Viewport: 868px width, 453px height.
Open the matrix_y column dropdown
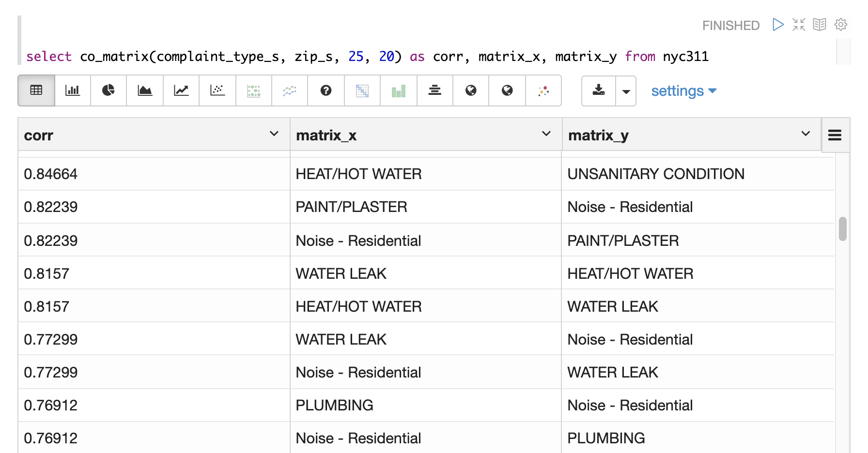pos(806,134)
